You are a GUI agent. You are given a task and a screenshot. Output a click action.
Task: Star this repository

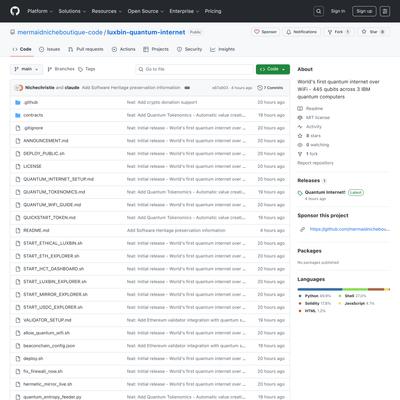point(373,32)
